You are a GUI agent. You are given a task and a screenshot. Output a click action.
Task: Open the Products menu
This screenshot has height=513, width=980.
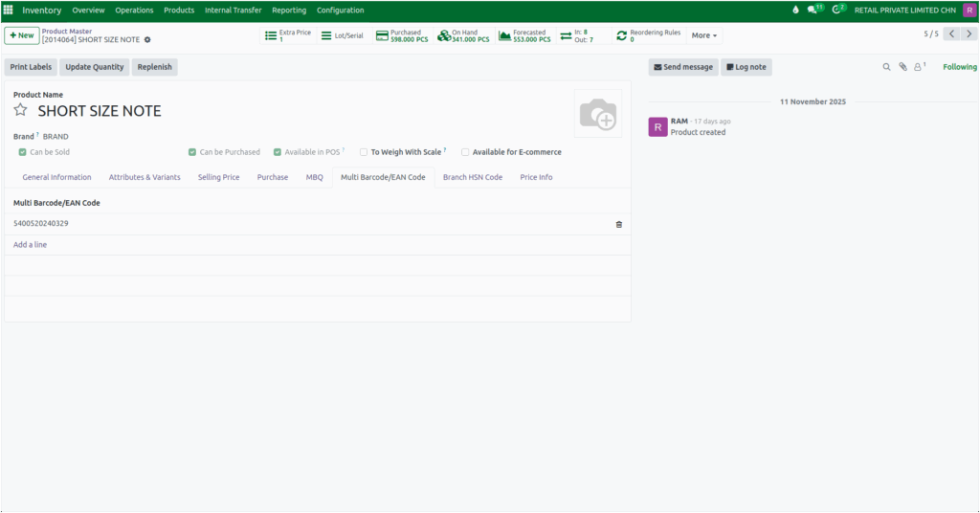coord(179,10)
